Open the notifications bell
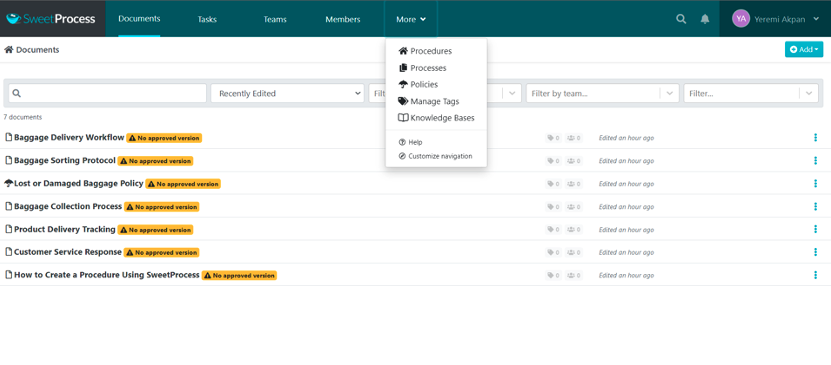The width and height of the screenshot is (831, 365). click(705, 19)
